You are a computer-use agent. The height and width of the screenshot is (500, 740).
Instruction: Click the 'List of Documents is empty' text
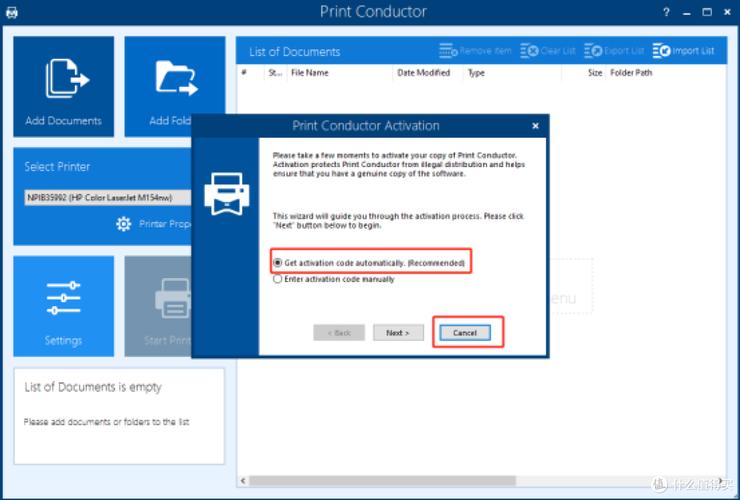pyautogui.click(x=93, y=387)
